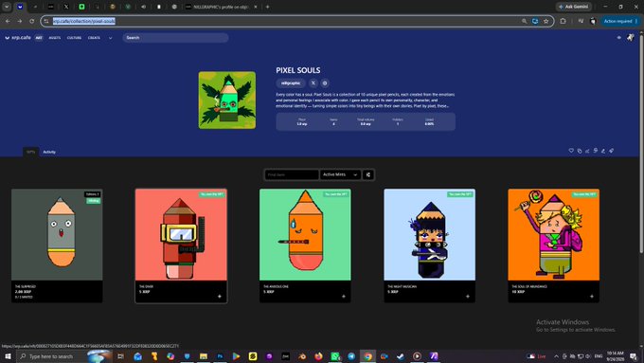Open the ART menu in the site navbar
Screen dimensions: 644x363
pos(39,37)
